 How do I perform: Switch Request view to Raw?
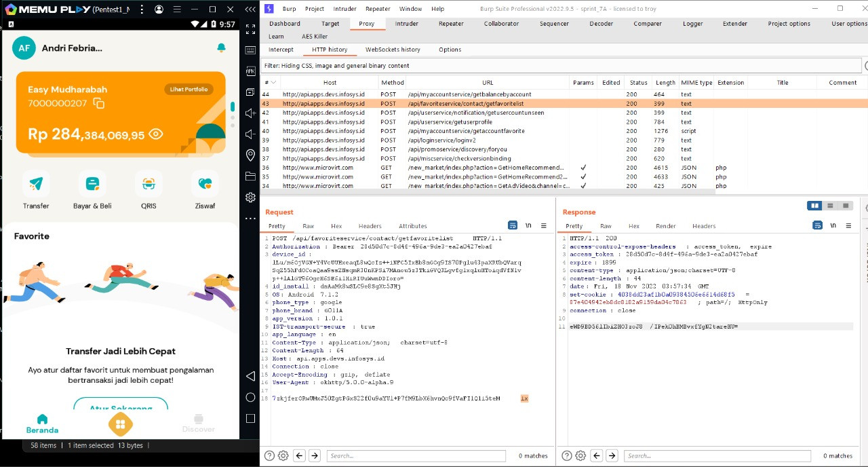point(309,226)
